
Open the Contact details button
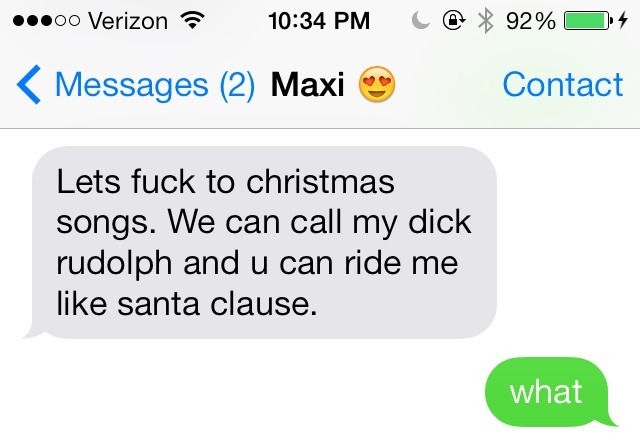[563, 84]
